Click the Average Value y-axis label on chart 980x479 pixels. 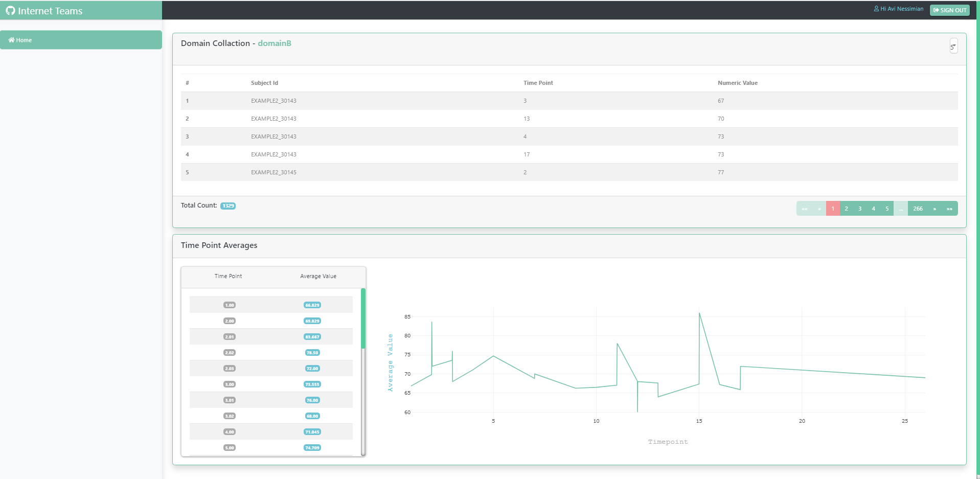click(390, 362)
